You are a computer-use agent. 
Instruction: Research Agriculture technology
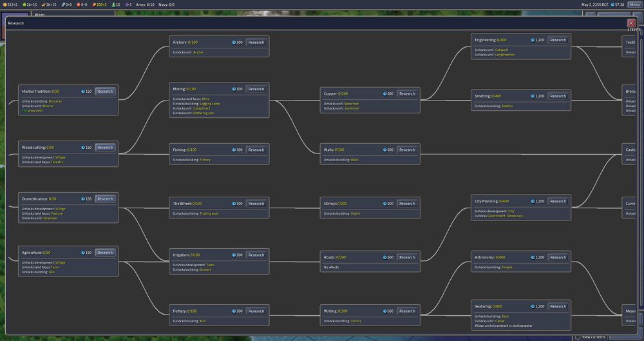[x=105, y=253]
